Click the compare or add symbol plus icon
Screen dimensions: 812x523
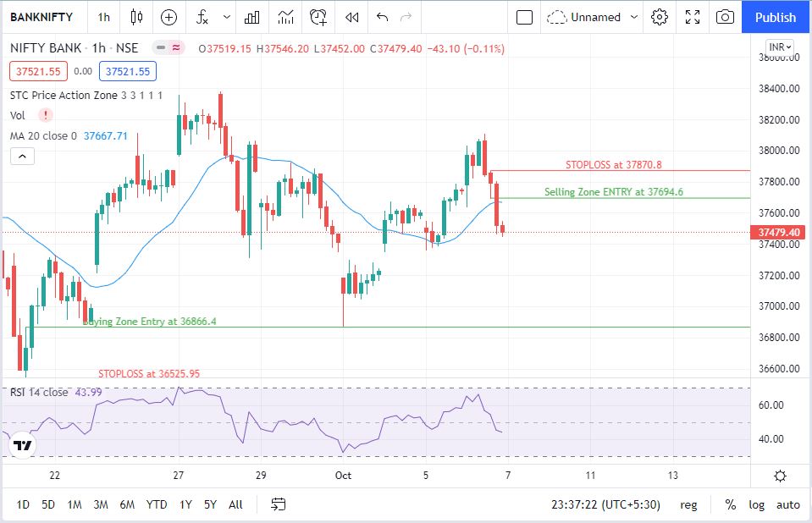click(168, 17)
